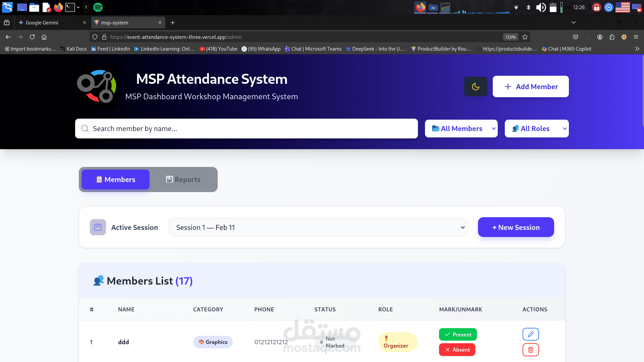Screen dimensions: 644x362
Task: Click the MSP Attendance System logo
Action: coord(97,86)
